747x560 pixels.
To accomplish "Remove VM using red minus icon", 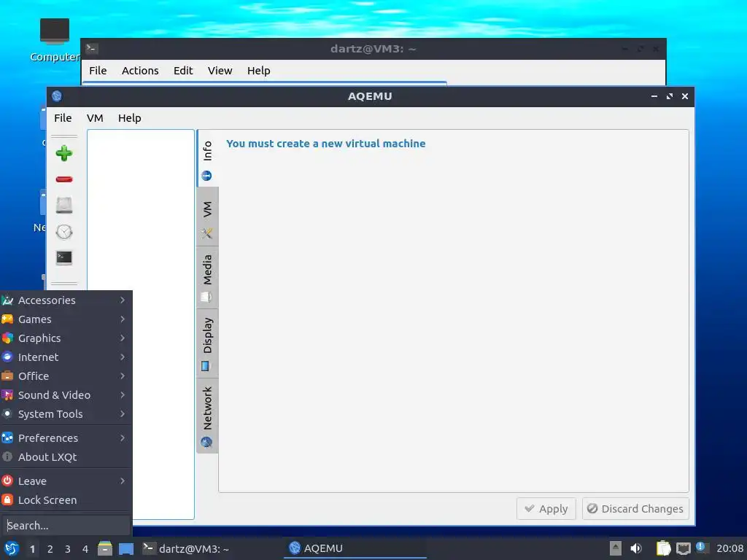I will (x=64, y=179).
